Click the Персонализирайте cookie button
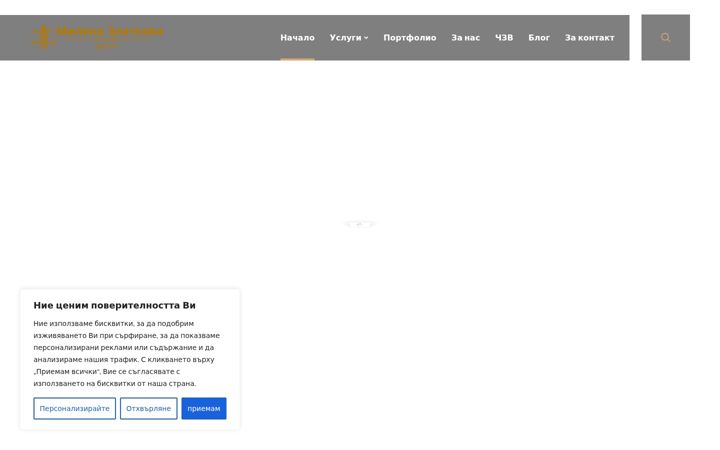The height and width of the screenshot is (450, 720). click(74, 408)
